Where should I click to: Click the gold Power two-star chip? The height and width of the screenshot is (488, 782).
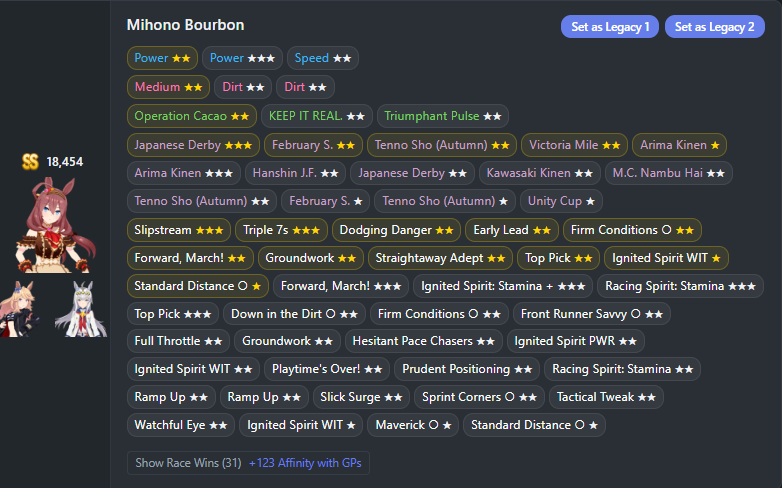click(x=163, y=58)
